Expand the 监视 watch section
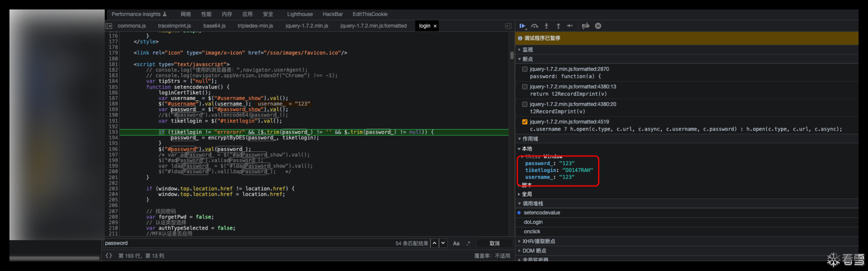 pos(527,49)
